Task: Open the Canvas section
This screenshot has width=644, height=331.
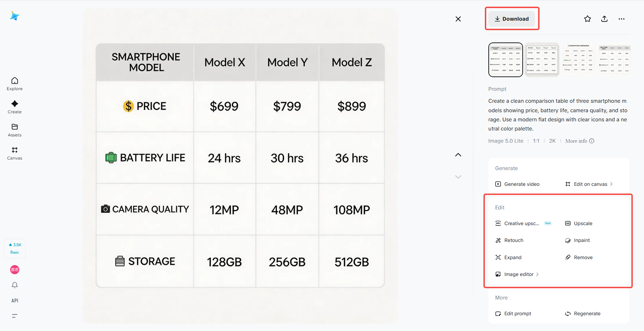Action: click(15, 153)
